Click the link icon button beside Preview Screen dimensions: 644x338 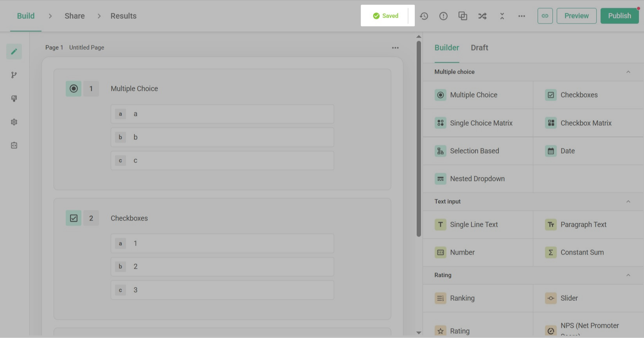point(545,16)
